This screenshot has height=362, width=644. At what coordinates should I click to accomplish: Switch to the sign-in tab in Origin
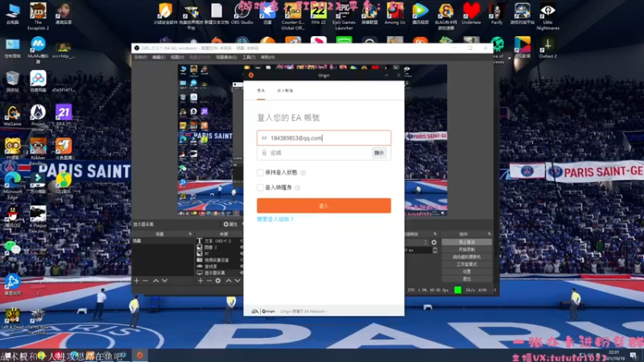click(261, 91)
